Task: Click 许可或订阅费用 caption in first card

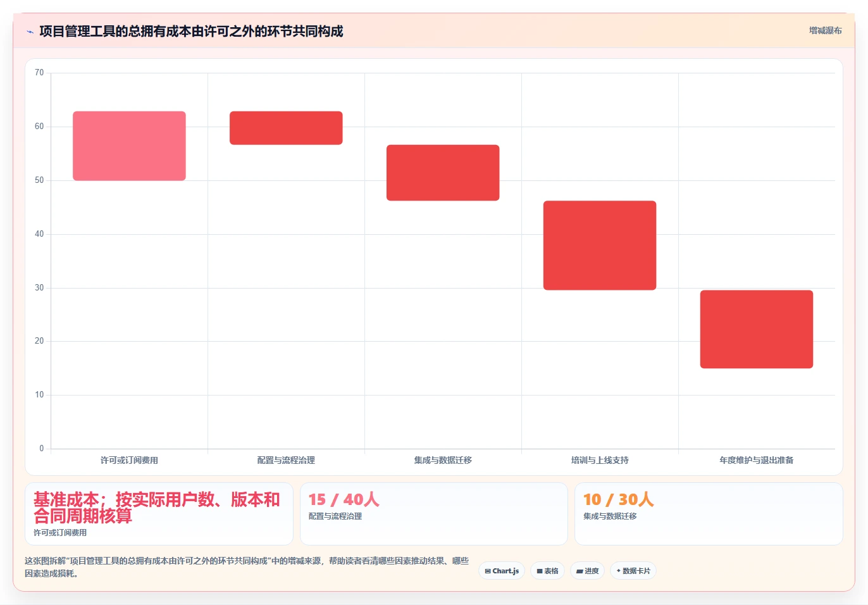Action: pyautogui.click(x=60, y=533)
